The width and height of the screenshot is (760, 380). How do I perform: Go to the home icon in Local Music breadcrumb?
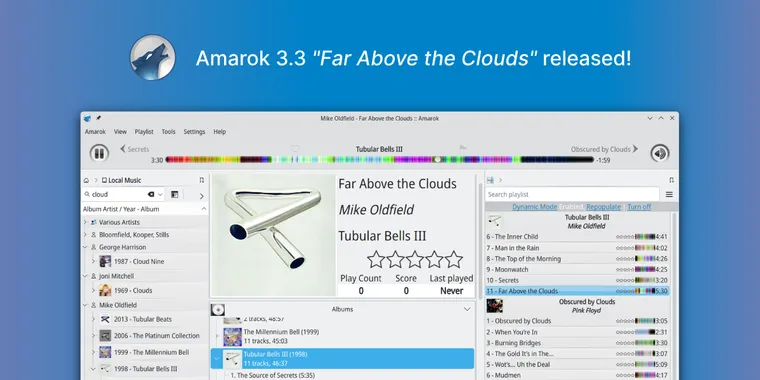[86, 180]
